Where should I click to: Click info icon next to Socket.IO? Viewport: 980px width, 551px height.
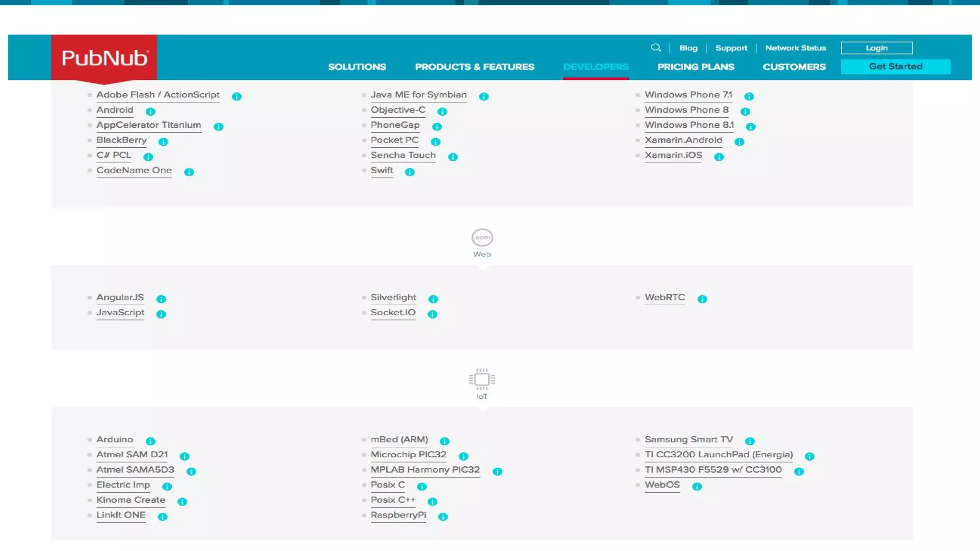(x=432, y=314)
